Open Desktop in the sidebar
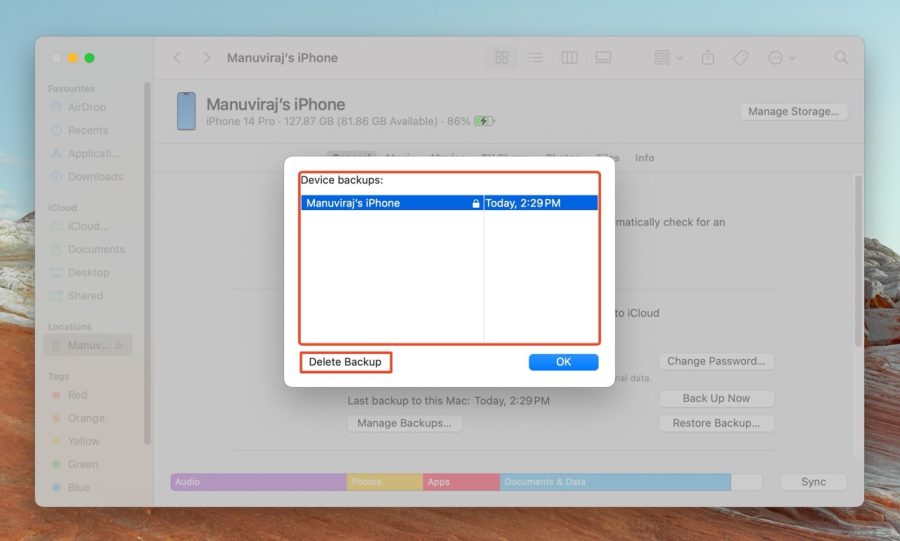Viewport: 900px width, 541px height. click(79, 273)
